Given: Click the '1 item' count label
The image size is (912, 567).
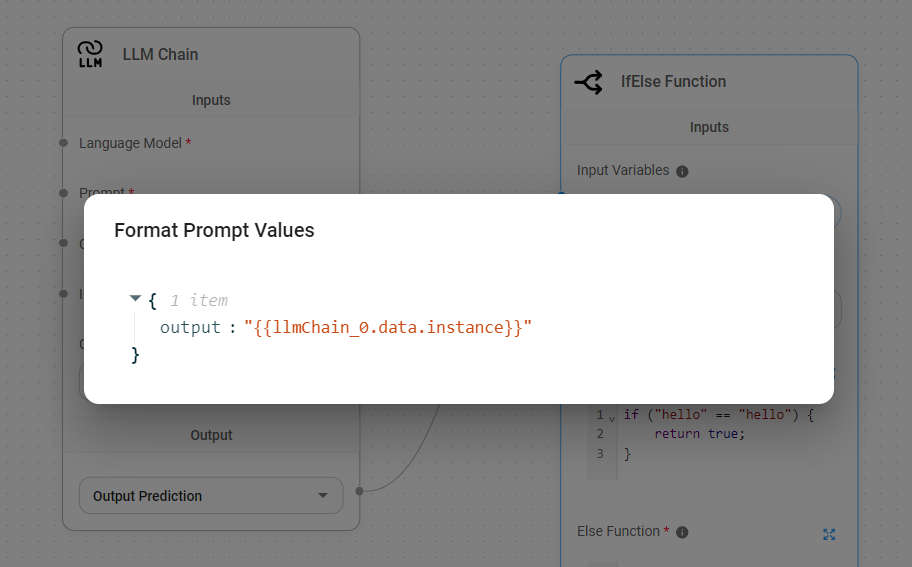Looking at the screenshot, I should point(198,300).
